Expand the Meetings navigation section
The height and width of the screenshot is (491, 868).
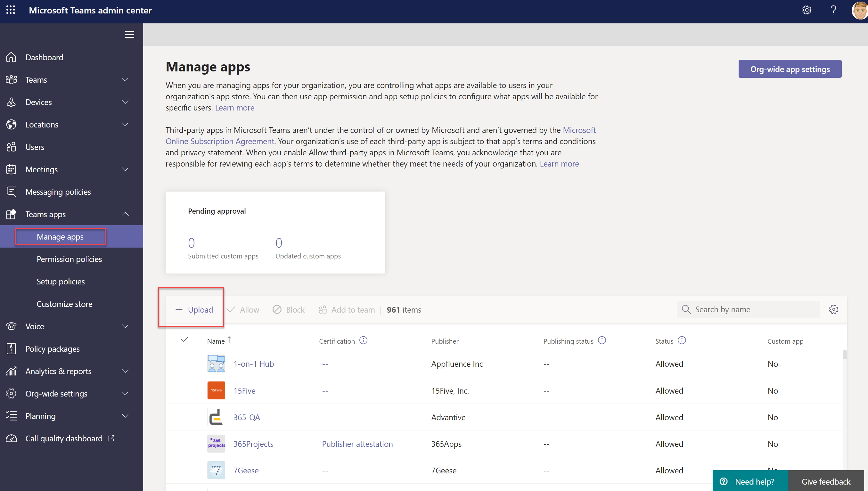(125, 169)
